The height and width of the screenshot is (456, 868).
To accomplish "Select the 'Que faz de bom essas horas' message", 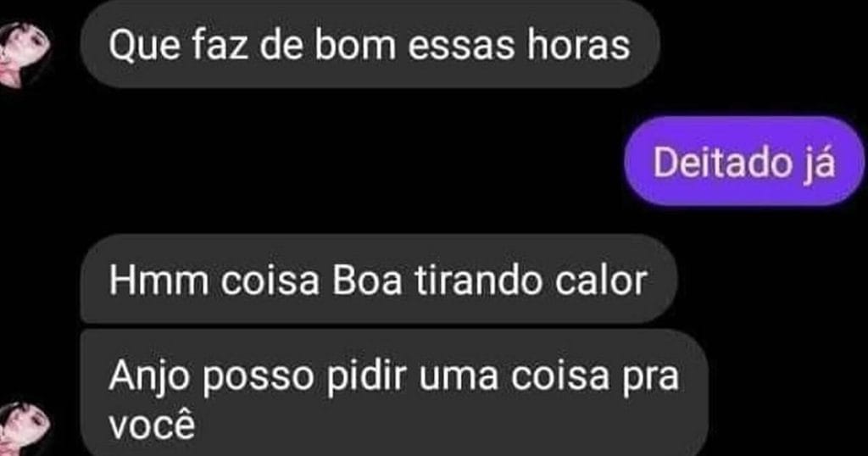I will (x=370, y=44).
